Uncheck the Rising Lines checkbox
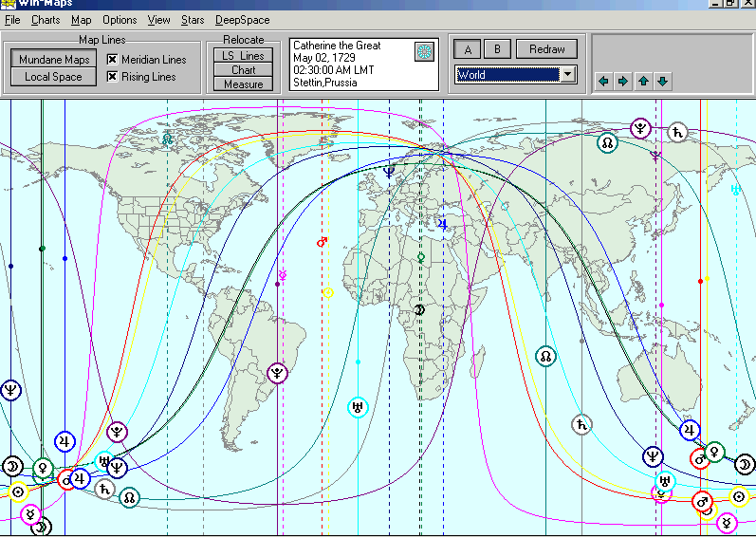The height and width of the screenshot is (538, 756). (112, 76)
